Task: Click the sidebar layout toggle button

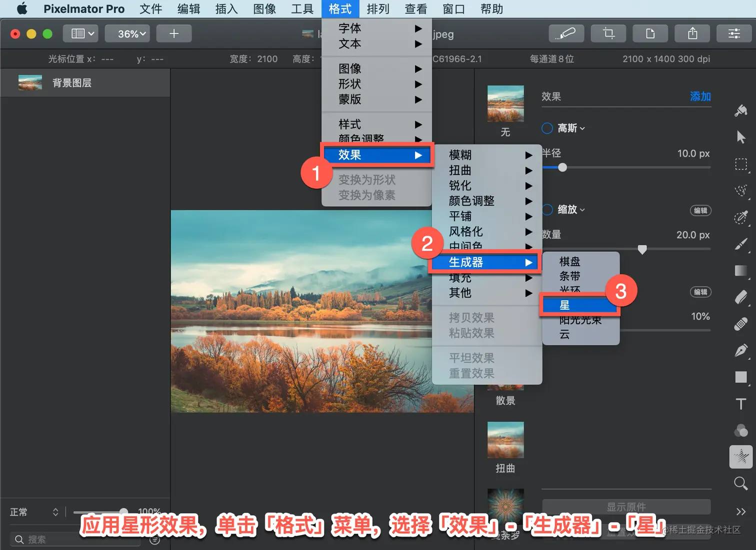Action: point(80,34)
